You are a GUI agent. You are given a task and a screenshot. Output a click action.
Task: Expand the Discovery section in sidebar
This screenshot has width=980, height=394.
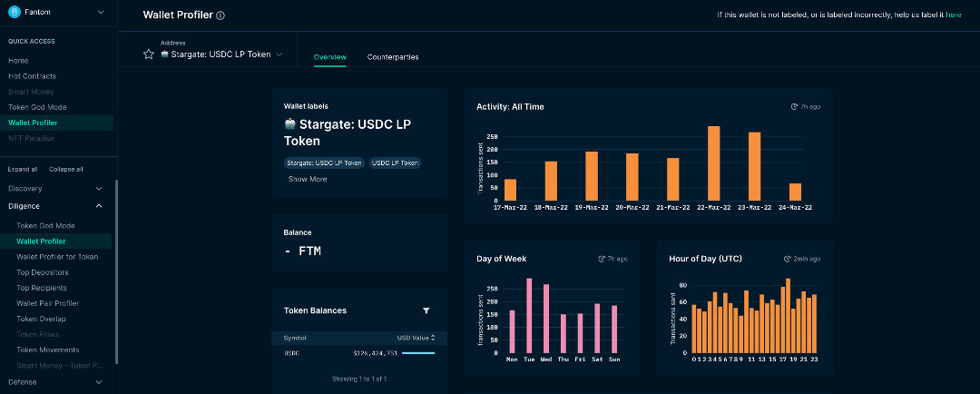click(x=98, y=189)
